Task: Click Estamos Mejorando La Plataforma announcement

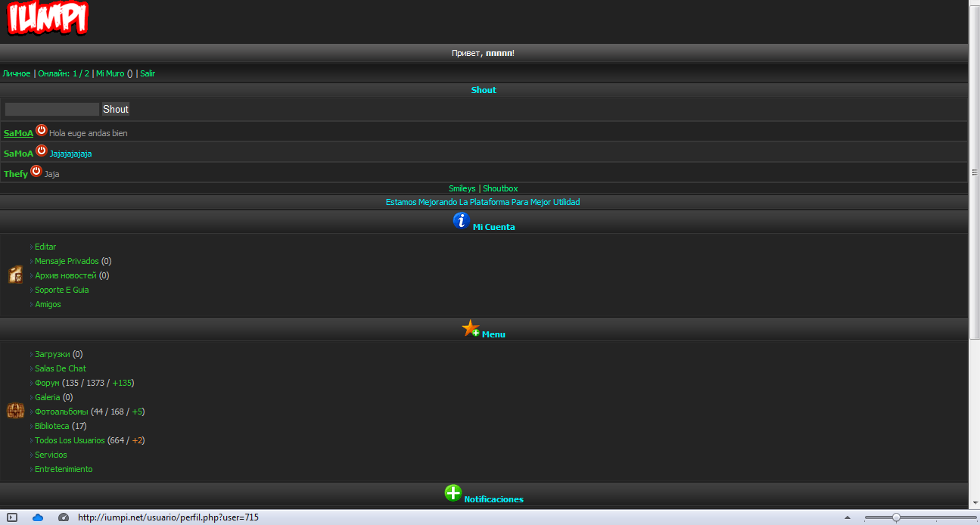Action: tap(483, 202)
